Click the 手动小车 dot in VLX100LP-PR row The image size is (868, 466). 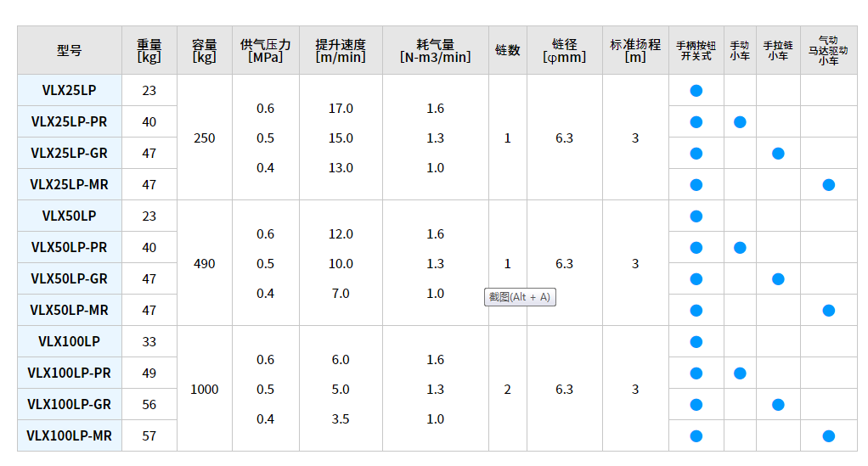coord(740,373)
